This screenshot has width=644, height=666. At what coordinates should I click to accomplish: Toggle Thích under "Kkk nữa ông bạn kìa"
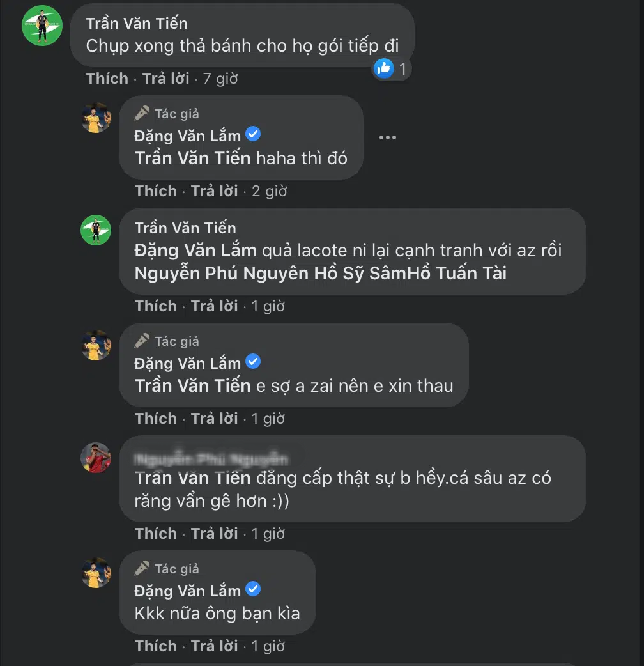coord(156,646)
